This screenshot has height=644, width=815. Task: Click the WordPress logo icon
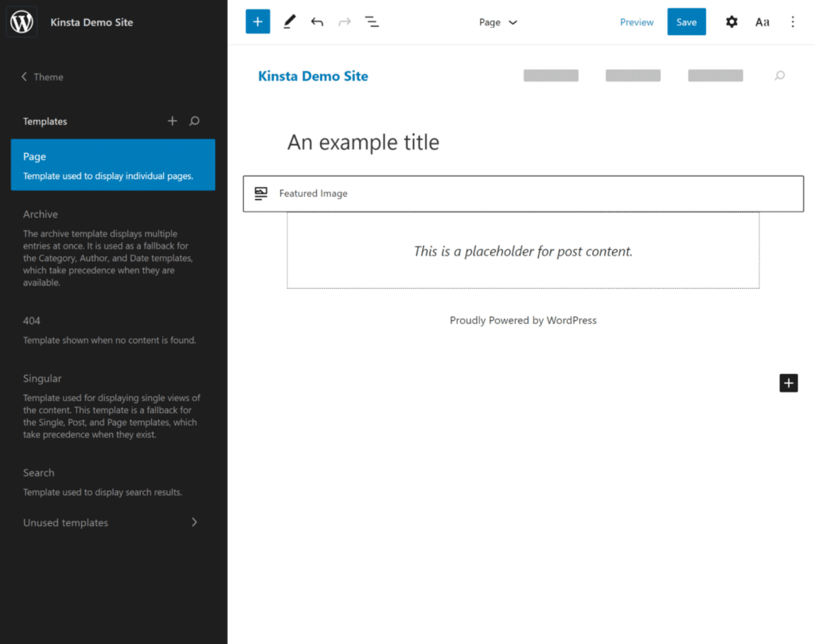21,22
